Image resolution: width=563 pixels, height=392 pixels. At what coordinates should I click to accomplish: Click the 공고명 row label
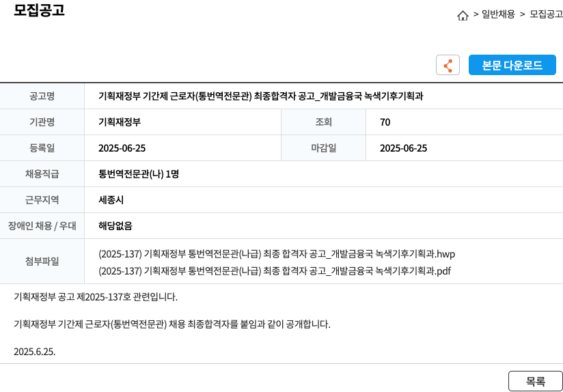42,96
